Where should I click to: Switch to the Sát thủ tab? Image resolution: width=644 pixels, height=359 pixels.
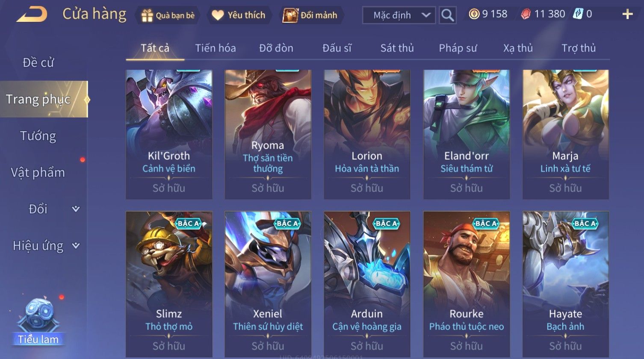click(x=397, y=48)
